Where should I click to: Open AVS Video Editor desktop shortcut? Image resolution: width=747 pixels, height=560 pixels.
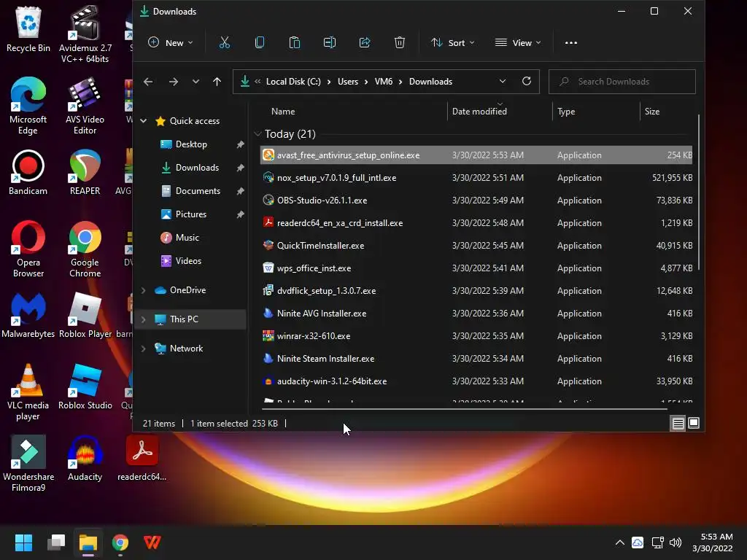pos(85,106)
